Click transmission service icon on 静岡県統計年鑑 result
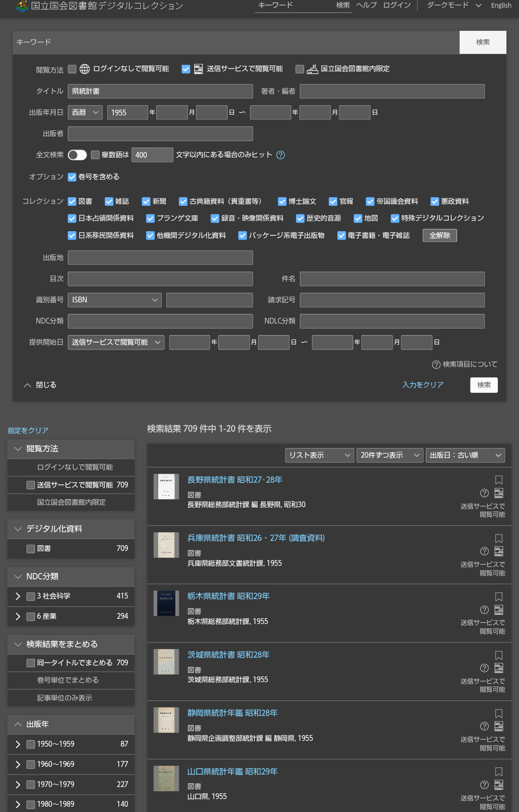This screenshot has height=812, width=519. 499,726
